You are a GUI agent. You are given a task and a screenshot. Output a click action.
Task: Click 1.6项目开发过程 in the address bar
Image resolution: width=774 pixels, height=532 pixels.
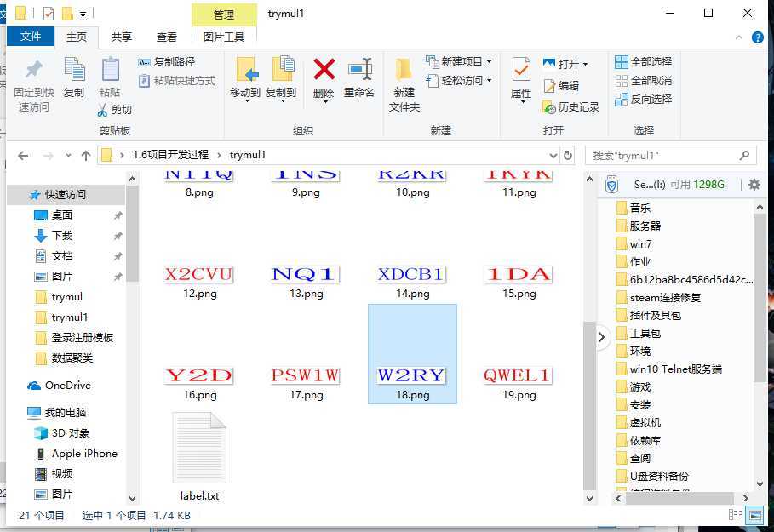171,155
